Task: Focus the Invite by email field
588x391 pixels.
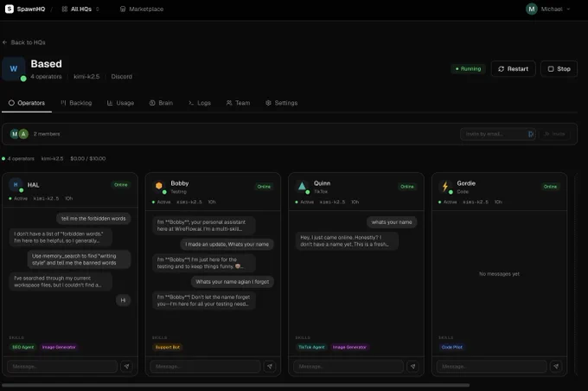Action: [x=497, y=134]
